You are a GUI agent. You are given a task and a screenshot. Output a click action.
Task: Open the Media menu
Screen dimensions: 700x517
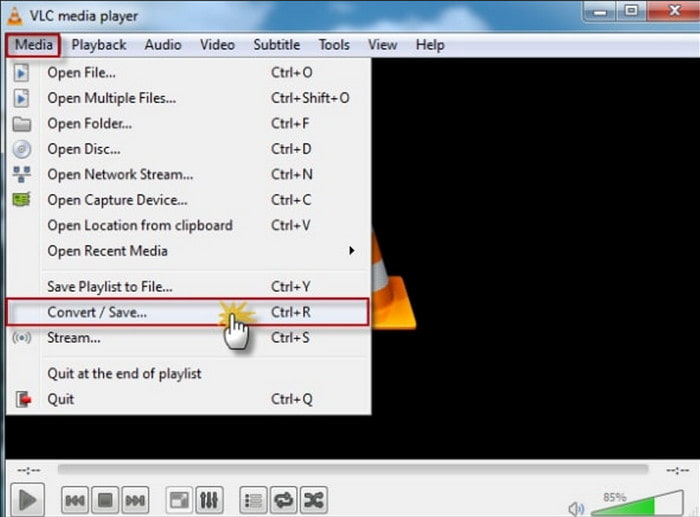[x=33, y=45]
